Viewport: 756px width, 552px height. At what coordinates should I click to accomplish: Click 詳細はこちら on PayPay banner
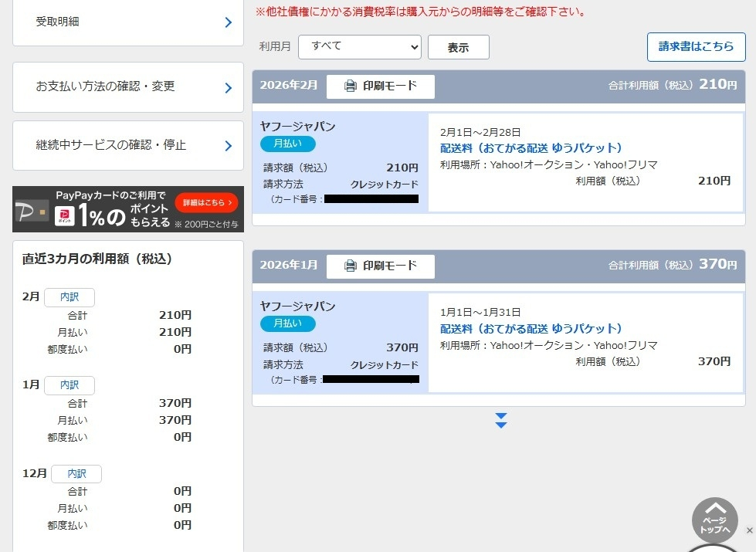pos(207,202)
